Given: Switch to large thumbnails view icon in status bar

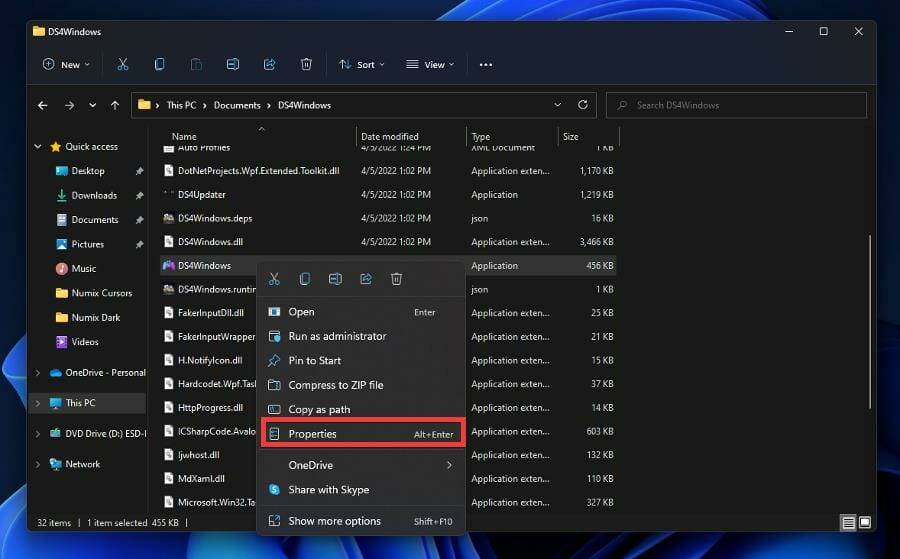Looking at the screenshot, I should point(864,522).
